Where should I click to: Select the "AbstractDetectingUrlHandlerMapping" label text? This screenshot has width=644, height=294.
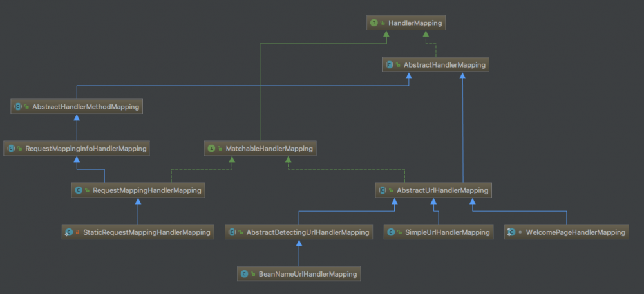point(308,232)
